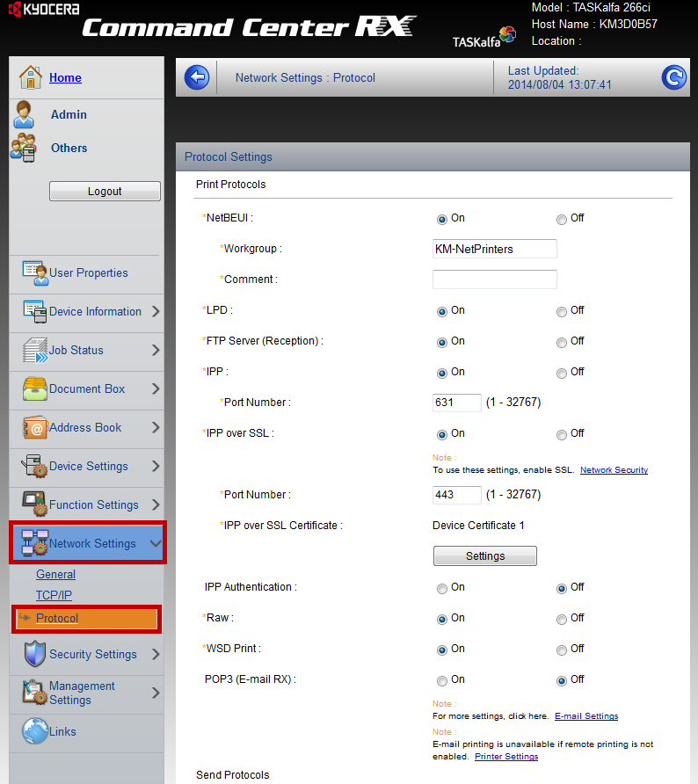Screen dimensions: 698x784
Task: Open User Properties menu item
Action: click(x=89, y=273)
